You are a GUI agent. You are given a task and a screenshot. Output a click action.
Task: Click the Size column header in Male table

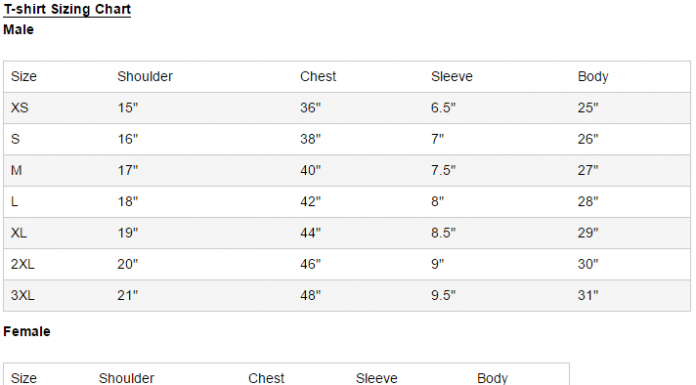tap(24, 76)
